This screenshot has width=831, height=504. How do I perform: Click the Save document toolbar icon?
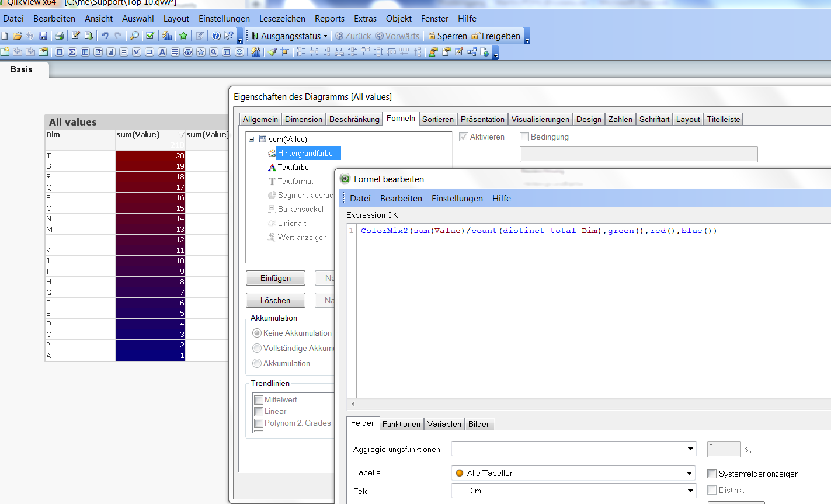[43, 36]
